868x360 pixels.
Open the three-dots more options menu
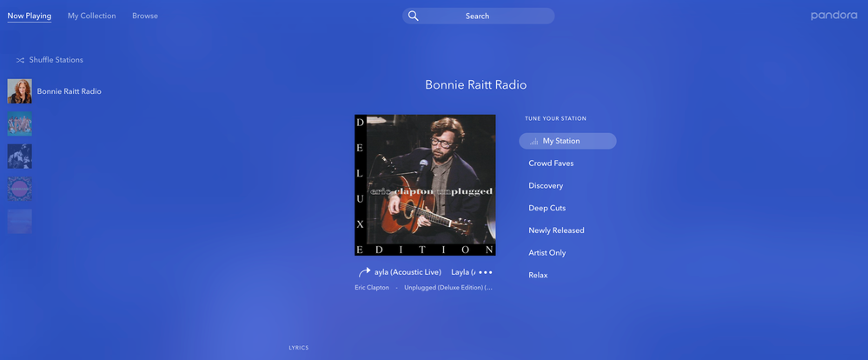[x=486, y=272]
